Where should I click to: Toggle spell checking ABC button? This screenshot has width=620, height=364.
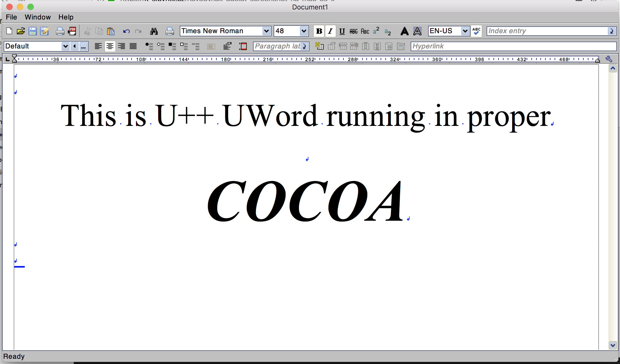476,31
